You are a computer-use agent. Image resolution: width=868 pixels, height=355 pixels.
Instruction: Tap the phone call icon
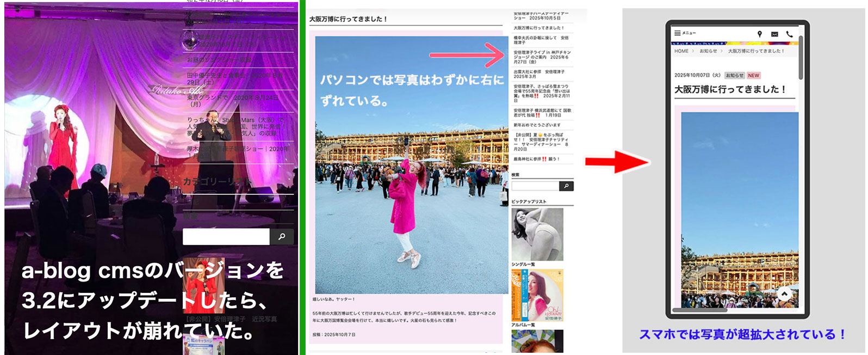coord(789,34)
